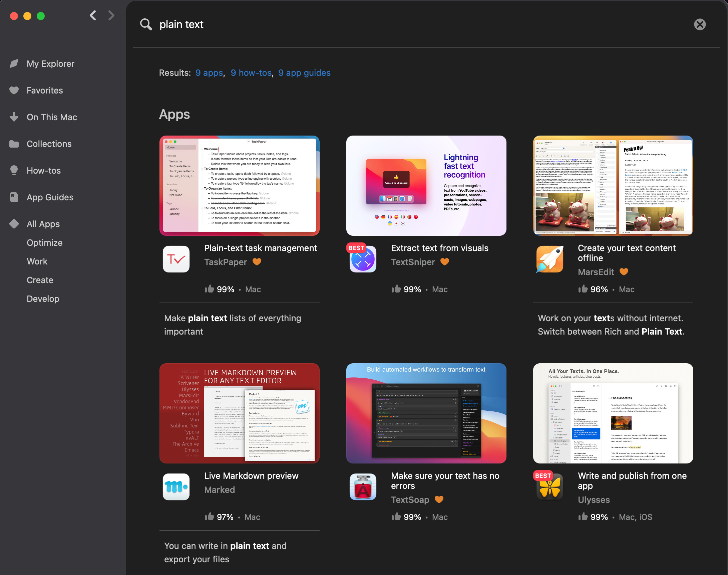Open Write and publish from one app title
Image resolution: width=728 pixels, height=575 pixels.
click(x=632, y=481)
